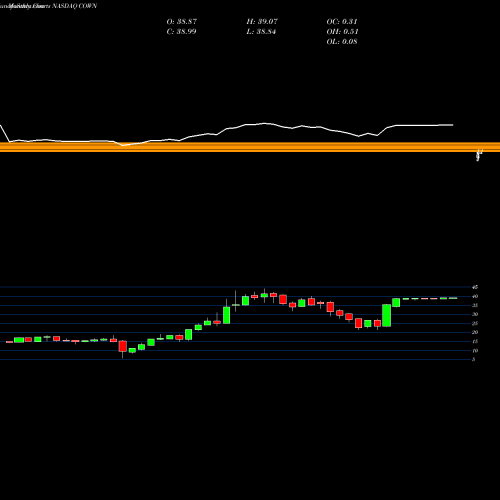The height and width of the screenshot is (500, 500).
Task: Click the 30 price axis label
Action: pos(475,314)
